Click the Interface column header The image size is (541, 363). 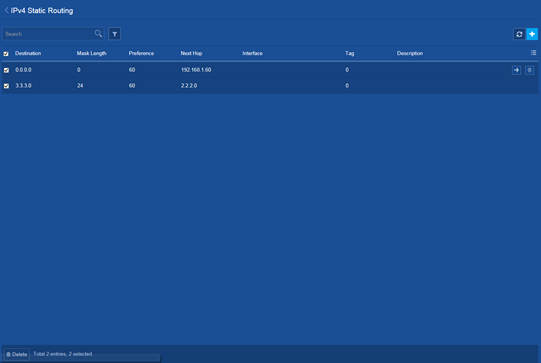tap(253, 53)
